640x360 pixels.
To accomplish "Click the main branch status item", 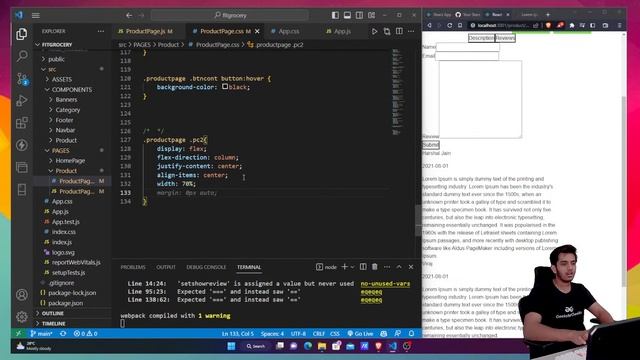I will pos(42,333).
